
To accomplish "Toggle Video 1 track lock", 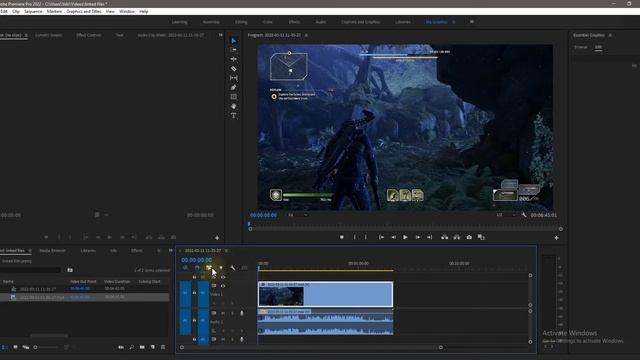I will click(x=194, y=293).
